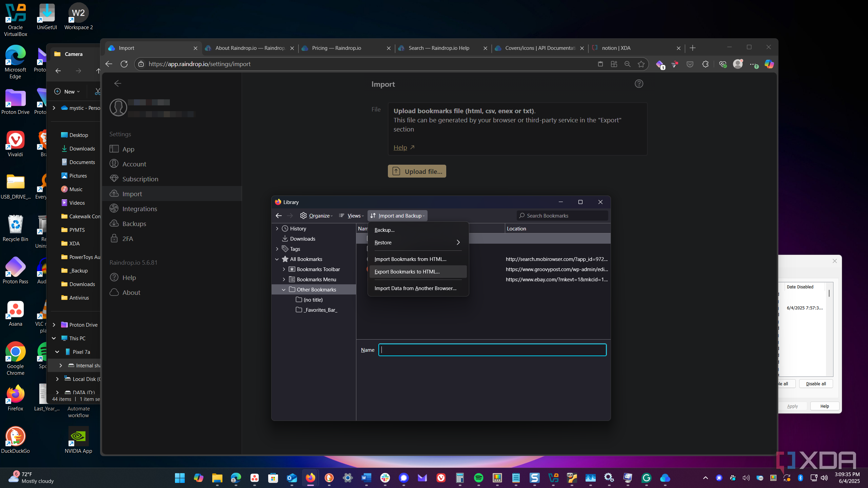868x488 pixels.
Task: Choose Export Bookmarks to HTML
Action: (418, 272)
